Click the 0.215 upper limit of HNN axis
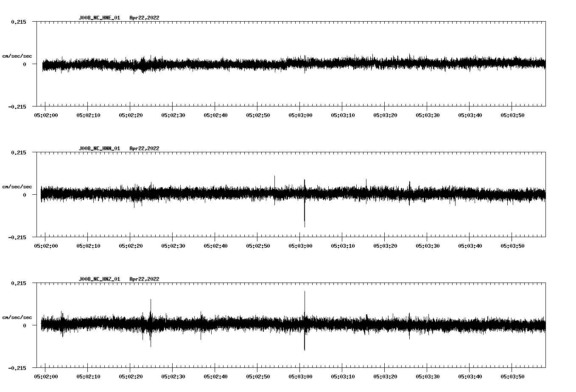 click(x=18, y=152)
